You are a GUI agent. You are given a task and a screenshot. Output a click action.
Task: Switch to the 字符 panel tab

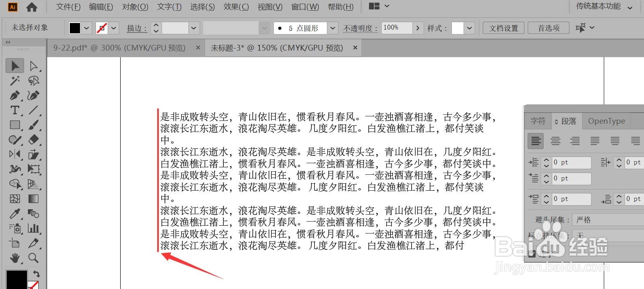(538, 121)
